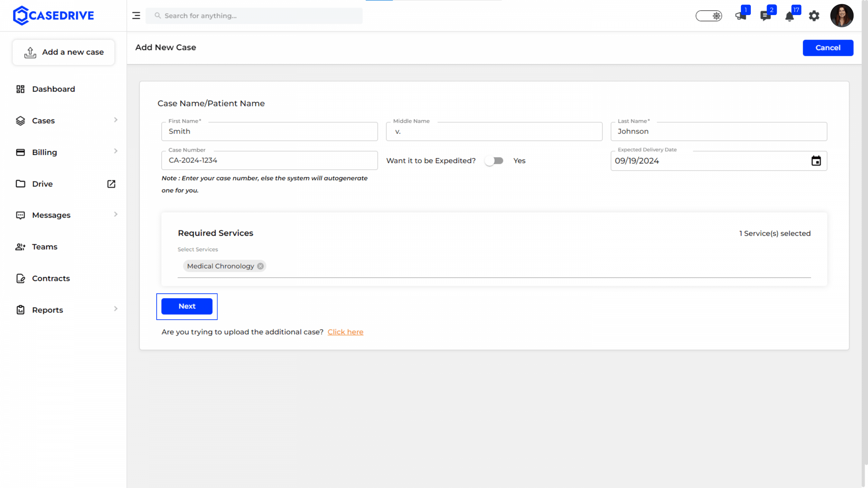Expand the Reports submenu chevron

click(x=115, y=309)
